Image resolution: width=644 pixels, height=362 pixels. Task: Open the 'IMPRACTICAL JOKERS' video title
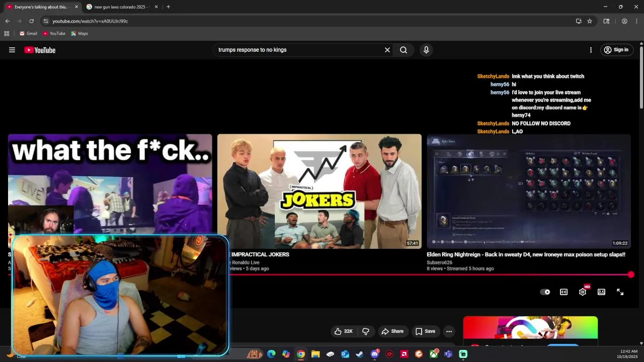[x=260, y=254]
